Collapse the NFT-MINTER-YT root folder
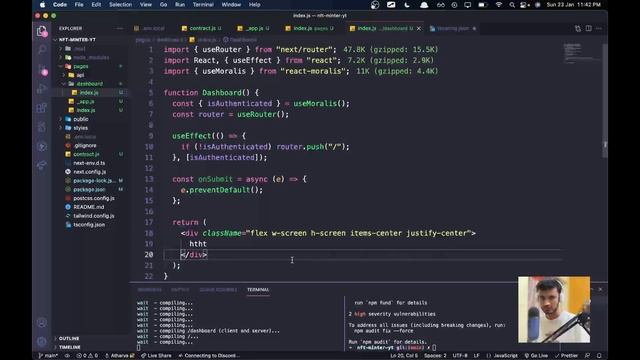Screen dimensions: 640x360 77,40
